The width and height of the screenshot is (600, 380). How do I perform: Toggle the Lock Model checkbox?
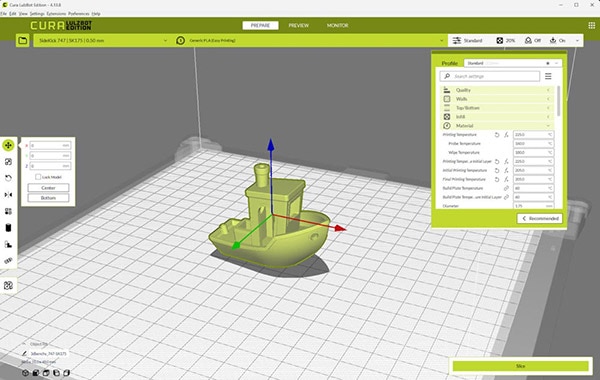click(x=38, y=177)
